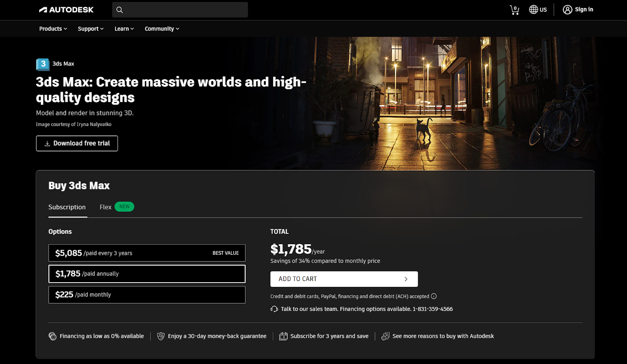627x364 pixels.
Task: Click the Sign in link
Action: pyautogui.click(x=584, y=9)
